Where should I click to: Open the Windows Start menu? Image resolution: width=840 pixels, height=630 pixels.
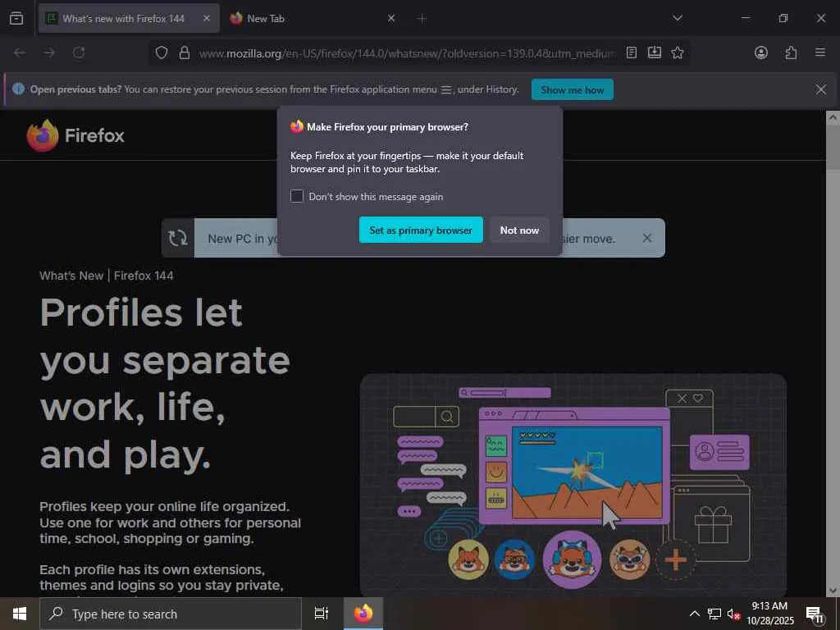pyautogui.click(x=20, y=614)
